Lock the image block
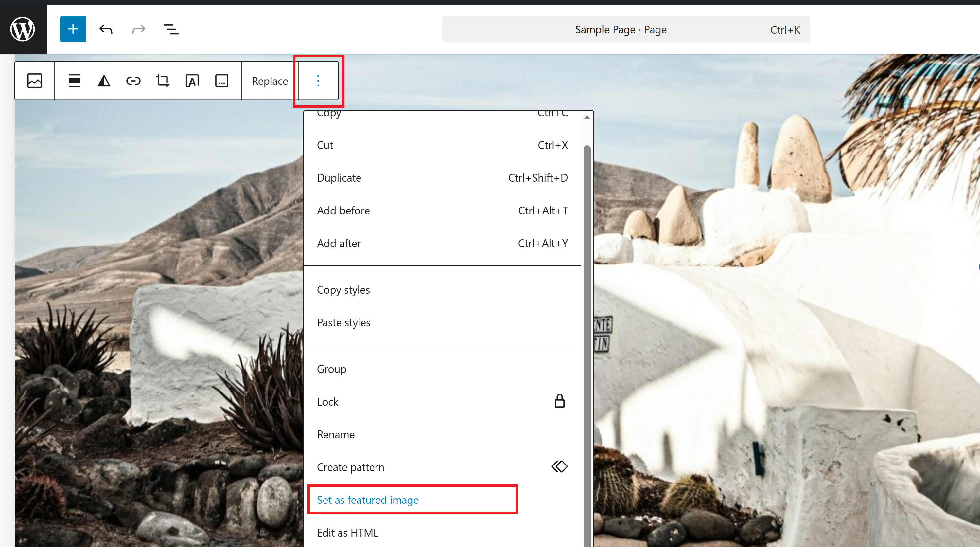The height and width of the screenshot is (547, 980). point(442,402)
